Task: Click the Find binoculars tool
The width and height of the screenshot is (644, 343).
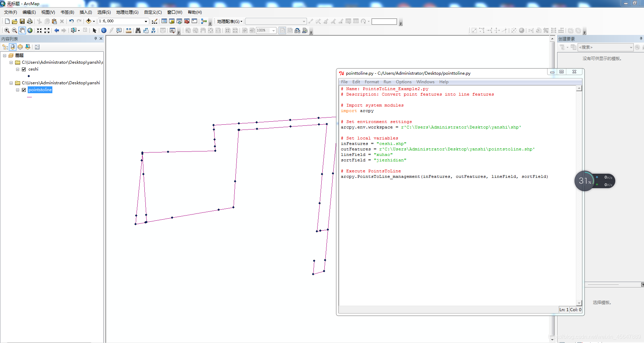Action: click(x=138, y=30)
